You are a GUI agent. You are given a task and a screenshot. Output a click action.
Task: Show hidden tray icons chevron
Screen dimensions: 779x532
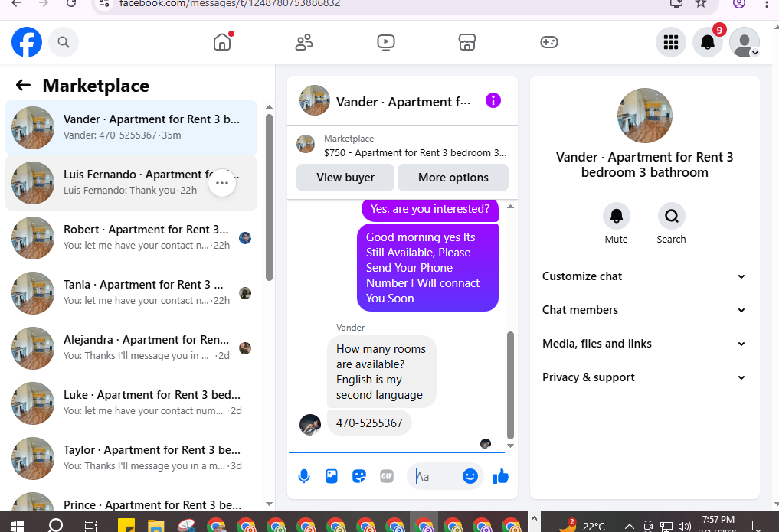point(630,527)
